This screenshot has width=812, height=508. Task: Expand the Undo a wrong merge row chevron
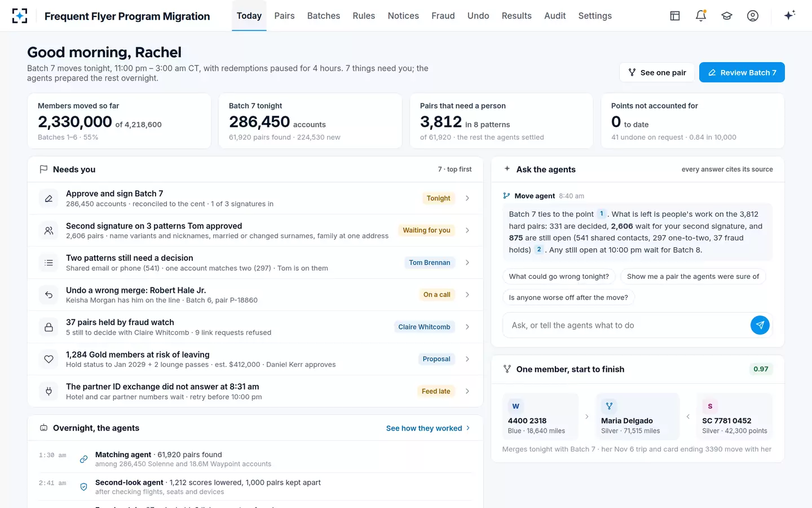click(x=467, y=295)
